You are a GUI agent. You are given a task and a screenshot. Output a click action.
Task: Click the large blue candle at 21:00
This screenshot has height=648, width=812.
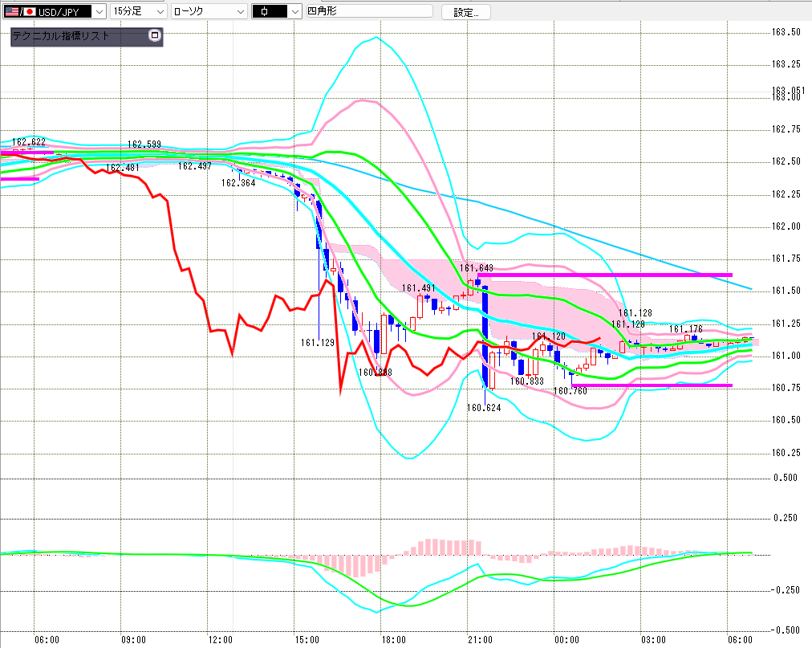[x=485, y=337]
